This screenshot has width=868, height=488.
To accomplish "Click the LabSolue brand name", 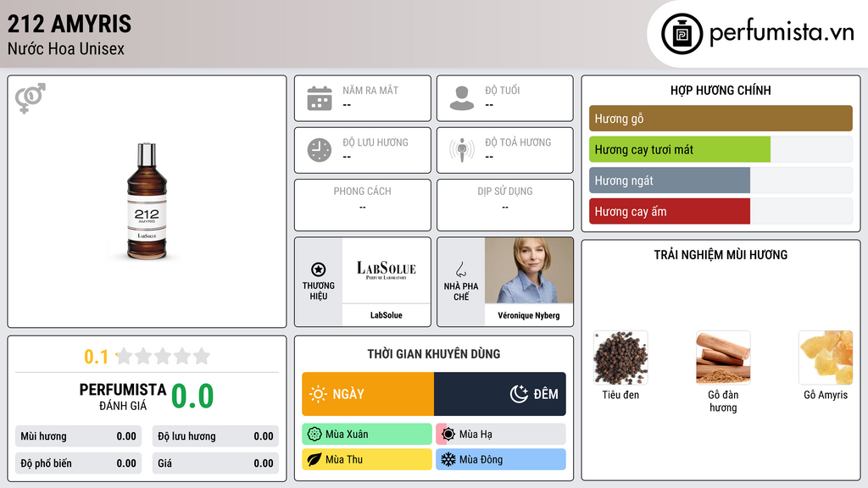I will click(x=387, y=315).
